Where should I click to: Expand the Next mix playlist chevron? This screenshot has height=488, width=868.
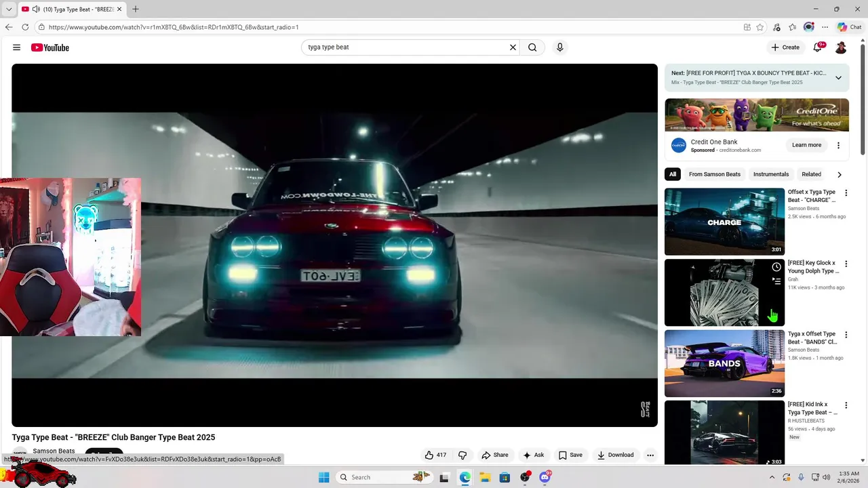click(x=838, y=77)
